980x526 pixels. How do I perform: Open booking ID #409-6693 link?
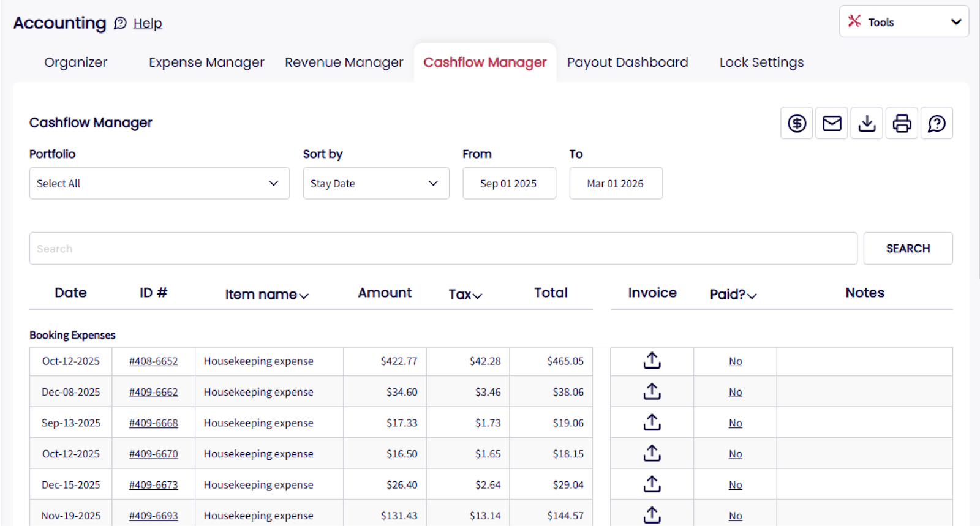(153, 516)
